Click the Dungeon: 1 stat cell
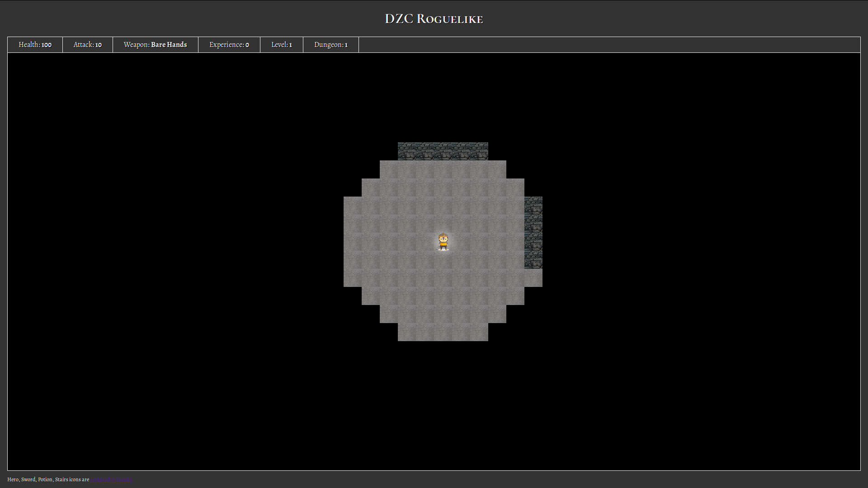 [330, 45]
